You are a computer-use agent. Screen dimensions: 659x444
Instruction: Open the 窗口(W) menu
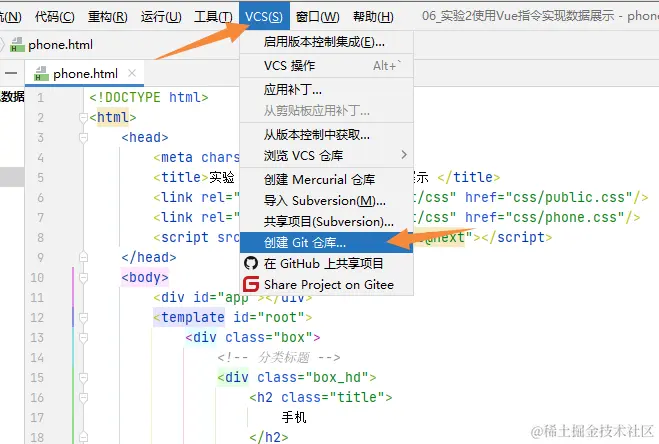[317, 16]
